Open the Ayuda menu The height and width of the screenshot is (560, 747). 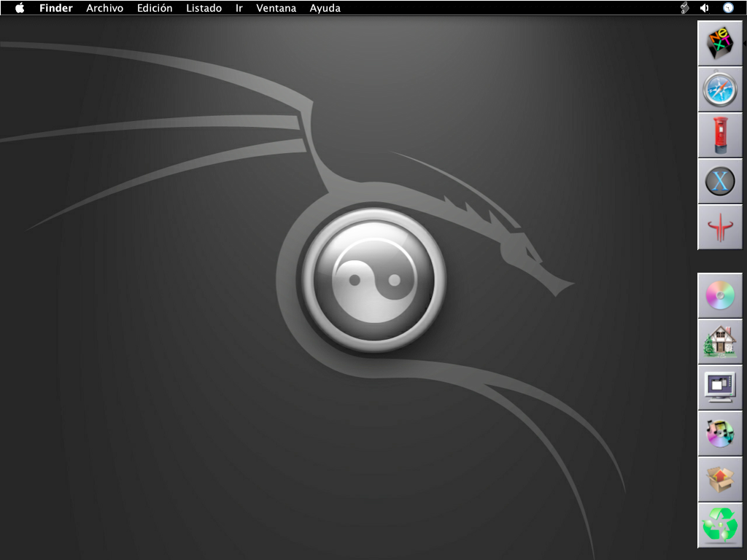(325, 8)
